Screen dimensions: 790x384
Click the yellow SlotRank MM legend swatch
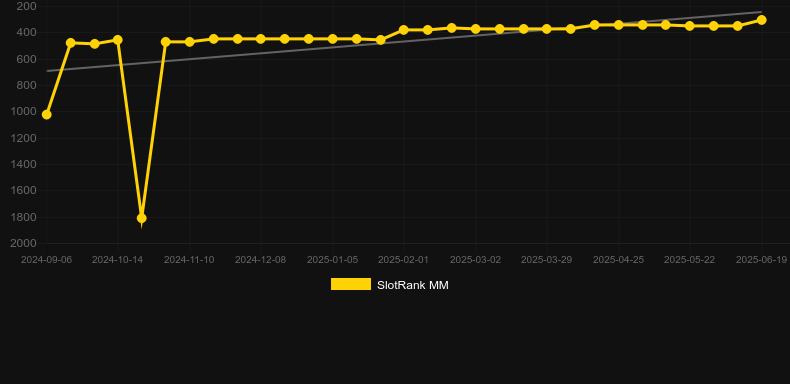click(x=351, y=284)
